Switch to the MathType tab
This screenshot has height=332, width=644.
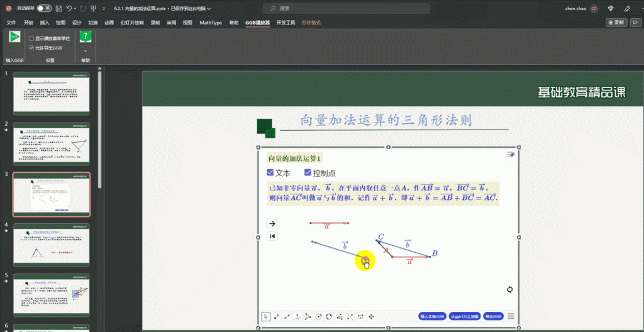pyautogui.click(x=211, y=23)
